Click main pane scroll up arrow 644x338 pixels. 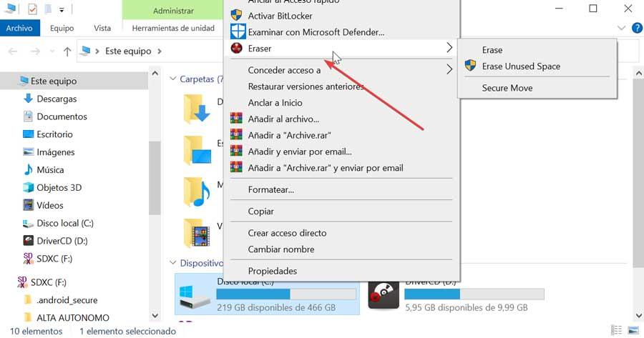click(639, 74)
